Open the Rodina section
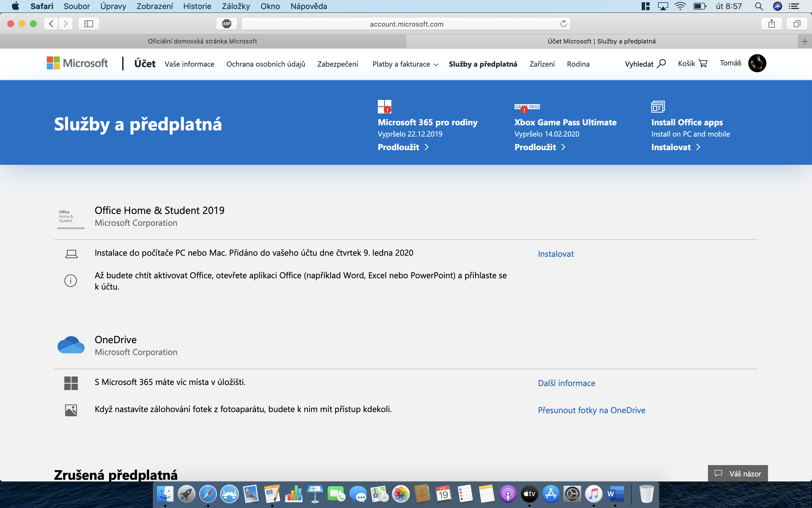The image size is (812, 508). pyautogui.click(x=578, y=64)
